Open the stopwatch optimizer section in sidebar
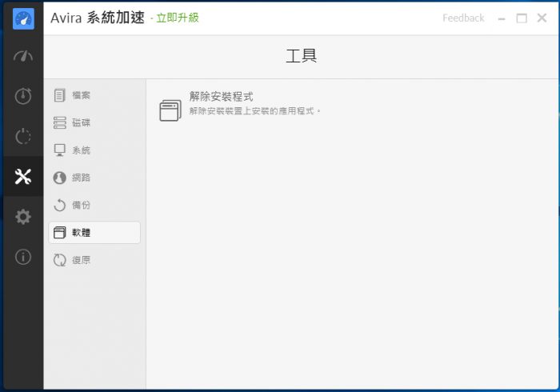This screenshot has height=392, width=560. 23,96
